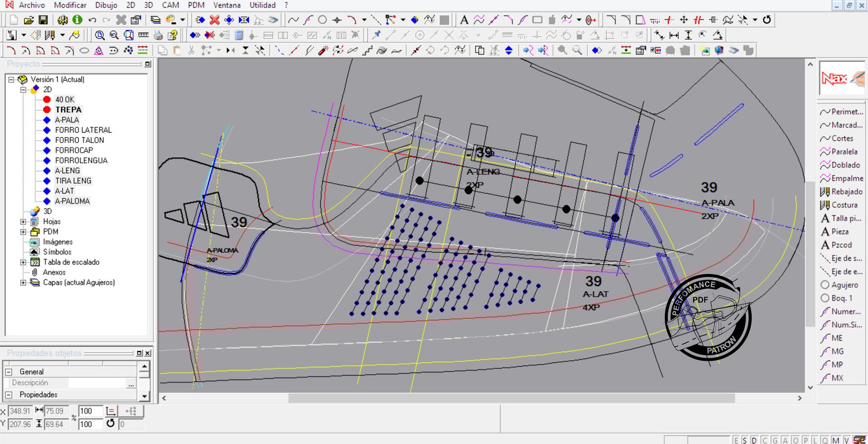Click the printer icon
Image resolution: width=868 pixels, height=444 pixels.
[x=158, y=35]
